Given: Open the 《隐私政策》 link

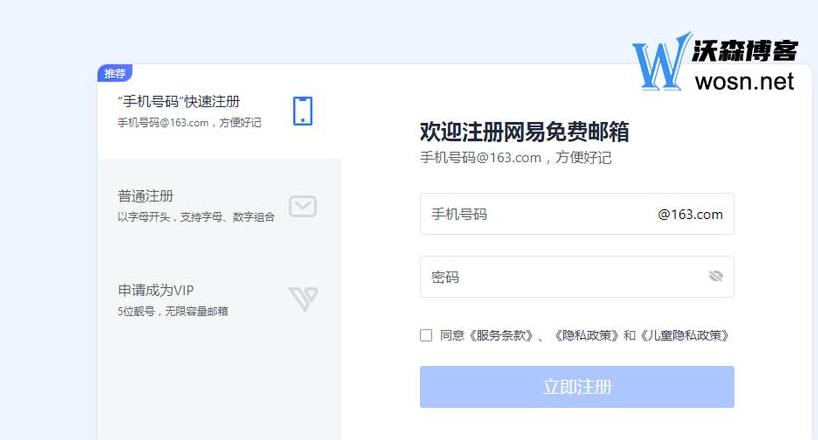Looking at the screenshot, I should pyautogui.click(x=586, y=335).
